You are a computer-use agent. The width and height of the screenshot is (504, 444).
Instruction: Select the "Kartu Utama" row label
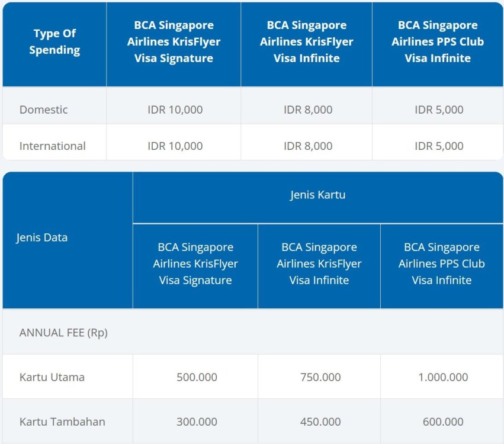[52, 377]
